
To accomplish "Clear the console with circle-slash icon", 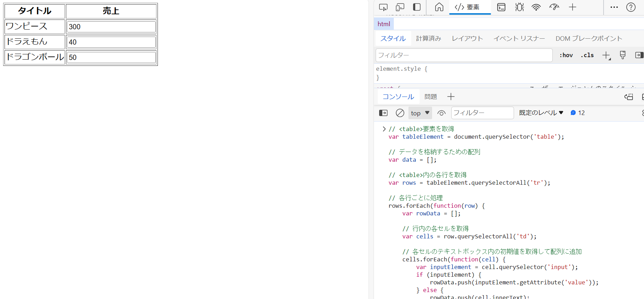I will click(x=400, y=113).
